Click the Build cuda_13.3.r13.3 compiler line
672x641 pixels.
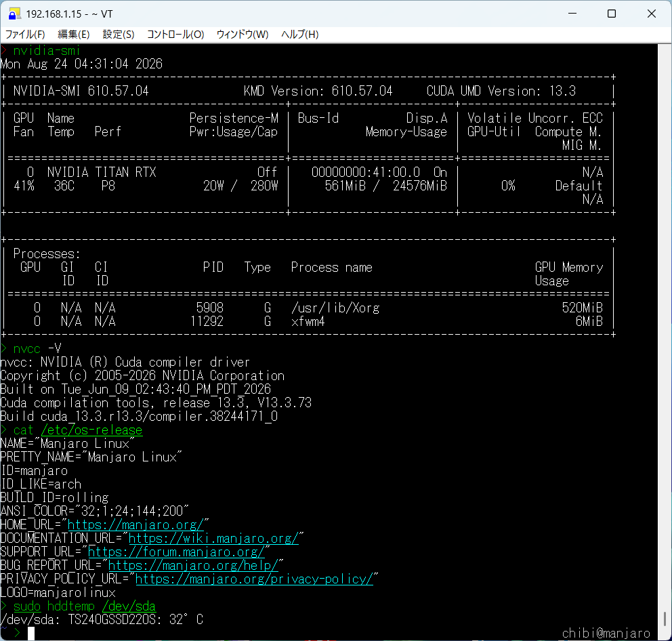coord(139,416)
